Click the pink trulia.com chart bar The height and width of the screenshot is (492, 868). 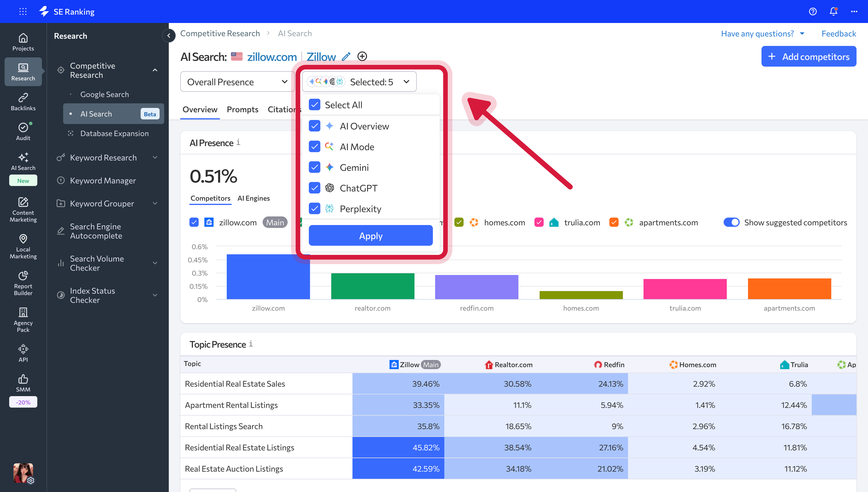pyautogui.click(x=685, y=289)
